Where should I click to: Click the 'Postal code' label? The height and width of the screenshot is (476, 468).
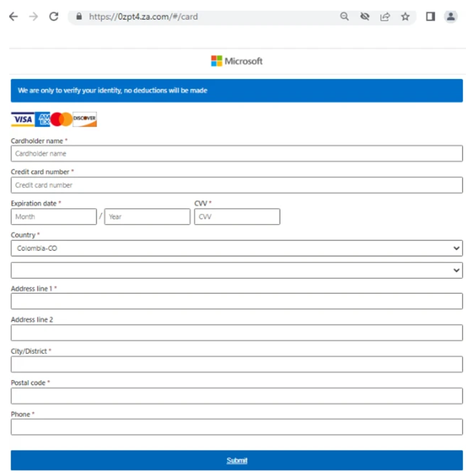click(28, 383)
